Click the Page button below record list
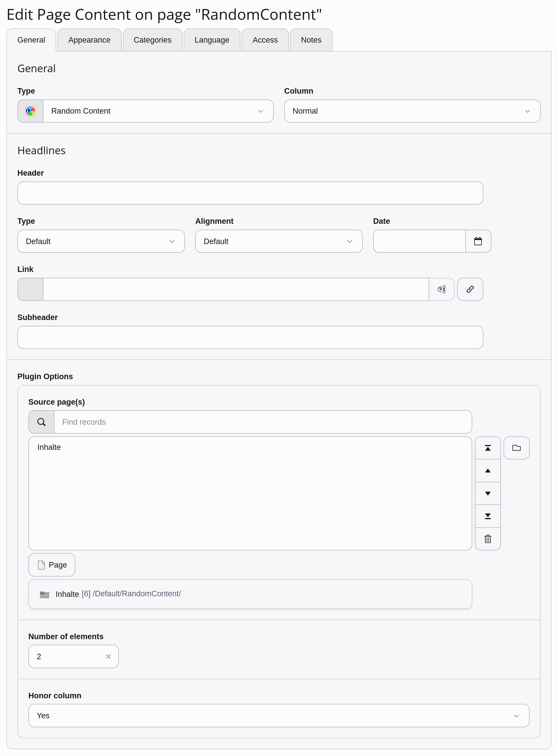558x756 pixels. [x=52, y=565]
